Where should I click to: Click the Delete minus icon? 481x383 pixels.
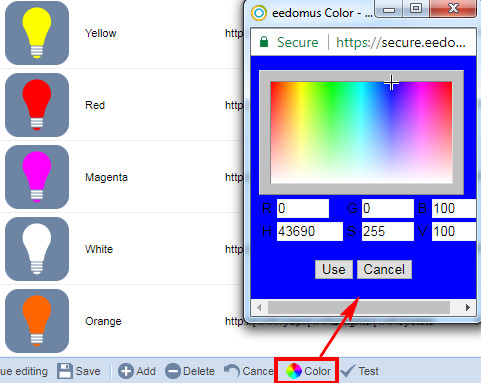point(173,371)
